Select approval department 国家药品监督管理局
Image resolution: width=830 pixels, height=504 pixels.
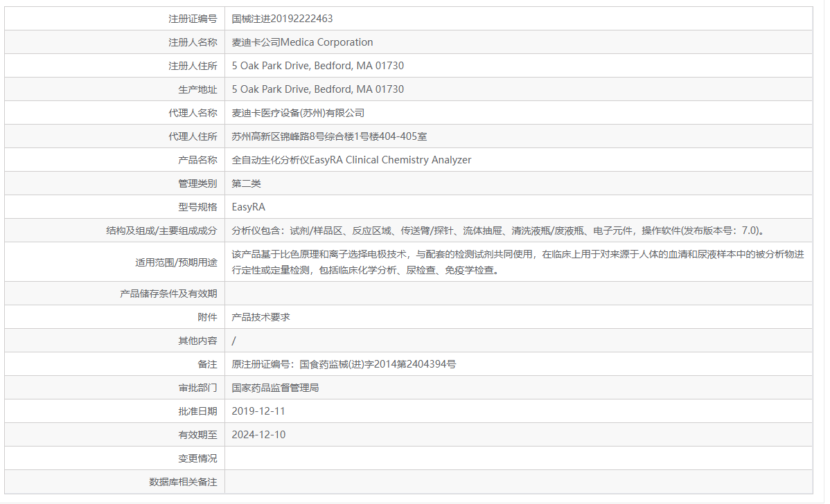(275, 388)
